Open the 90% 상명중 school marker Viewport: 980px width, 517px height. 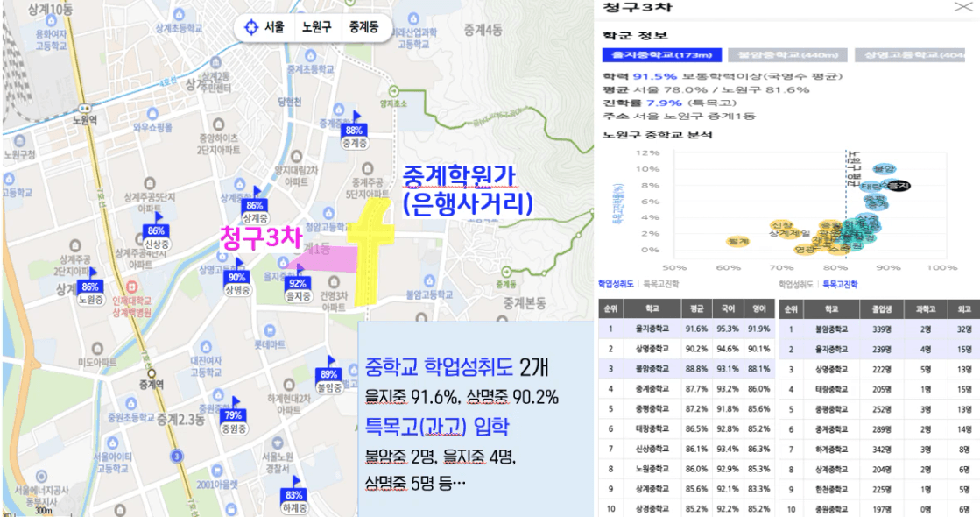(236, 278)
